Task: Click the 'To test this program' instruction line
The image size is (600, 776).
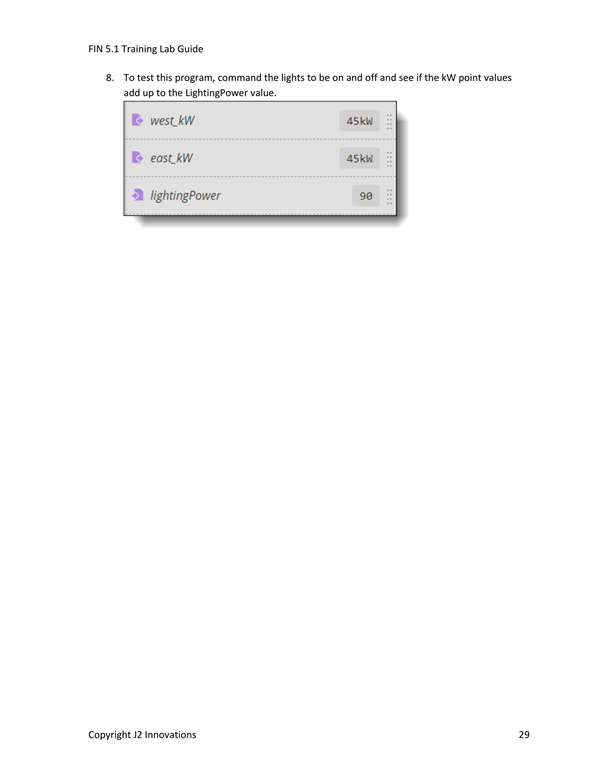Action: 317,78
